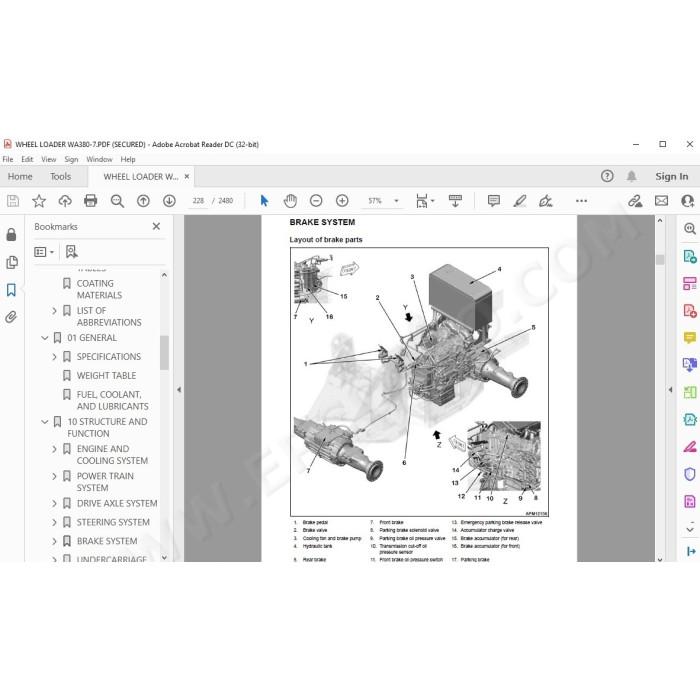Image resolution: width=700 pixels, height=700 pixels.
Task: Share a link to this file
Action: (635, 201)
